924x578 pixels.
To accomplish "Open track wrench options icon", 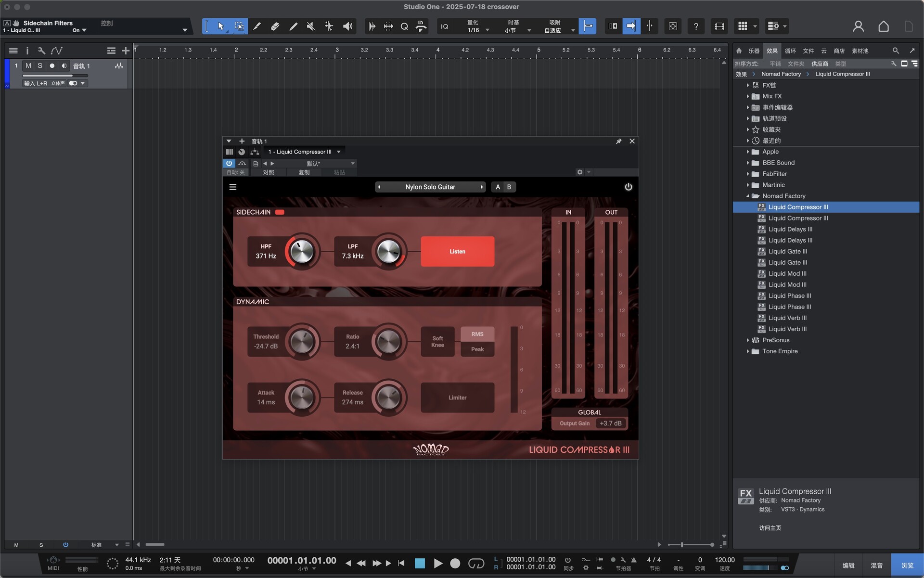I will coord(41,51).
